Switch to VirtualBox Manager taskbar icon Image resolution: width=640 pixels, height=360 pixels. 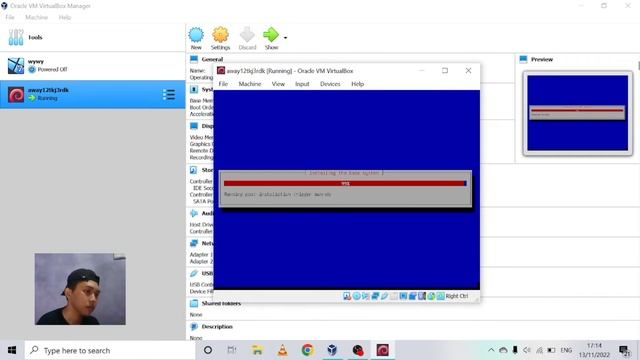pyautogui.click(x=332, y=350)
